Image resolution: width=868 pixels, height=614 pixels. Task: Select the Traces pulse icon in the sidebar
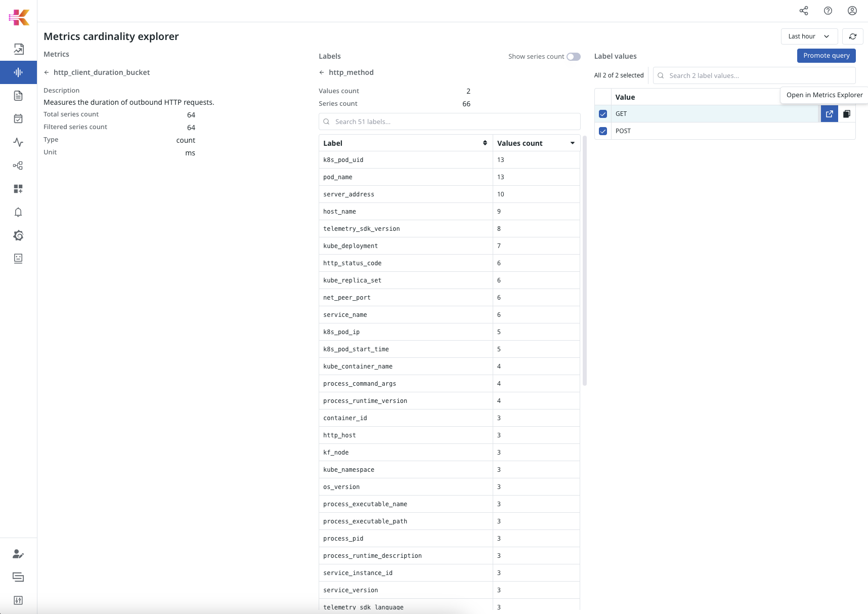click(18, 142)
